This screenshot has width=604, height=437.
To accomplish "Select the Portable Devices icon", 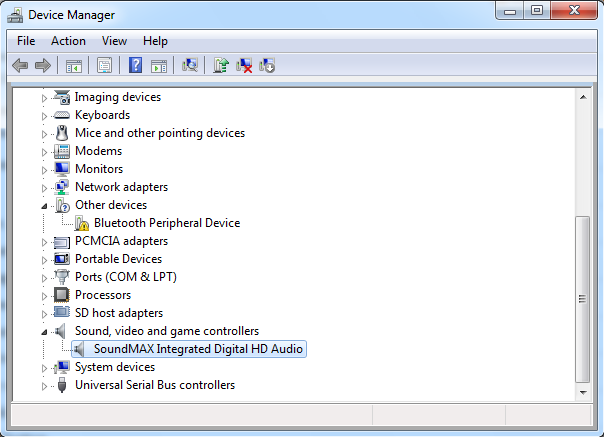I will click(62, 259).
